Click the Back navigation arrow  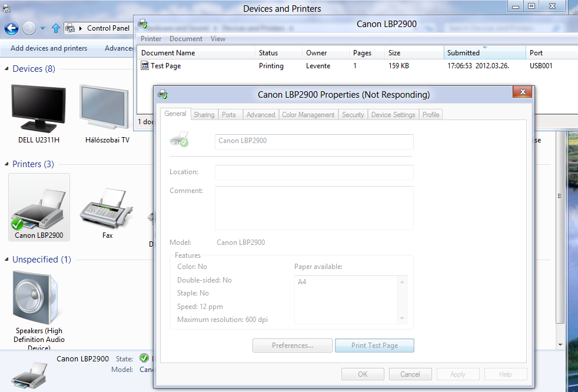11,28
